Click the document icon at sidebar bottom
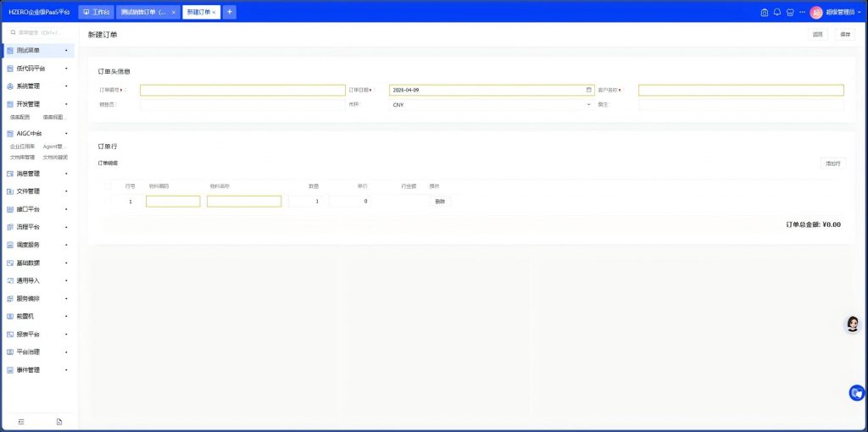 (x=59, y=421)
